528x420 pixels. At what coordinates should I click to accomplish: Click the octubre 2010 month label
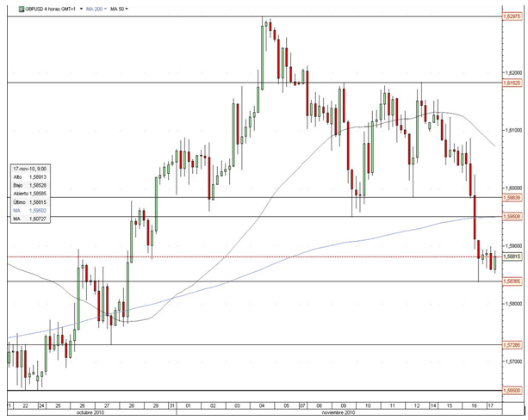click(90, 412)
